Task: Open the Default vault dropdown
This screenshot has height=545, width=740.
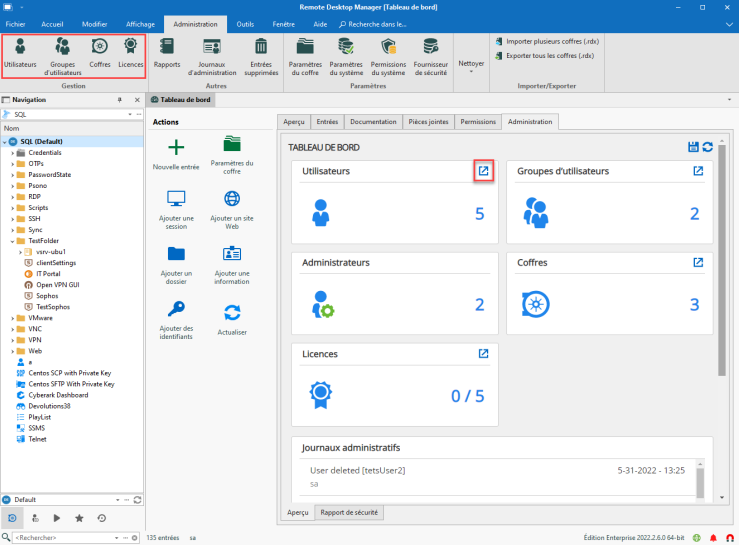Action: click(x=118, y=500)
